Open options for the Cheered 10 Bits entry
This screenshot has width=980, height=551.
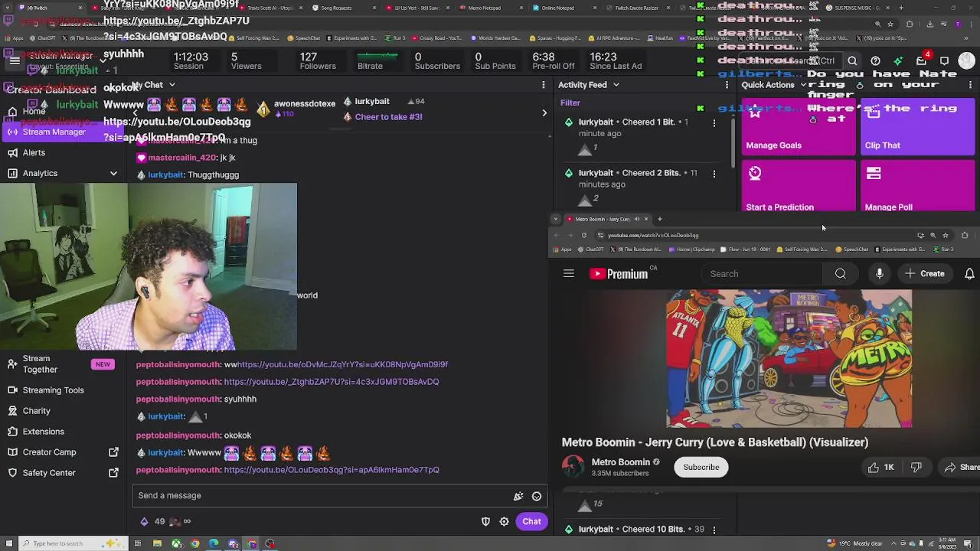click(714, 530)
